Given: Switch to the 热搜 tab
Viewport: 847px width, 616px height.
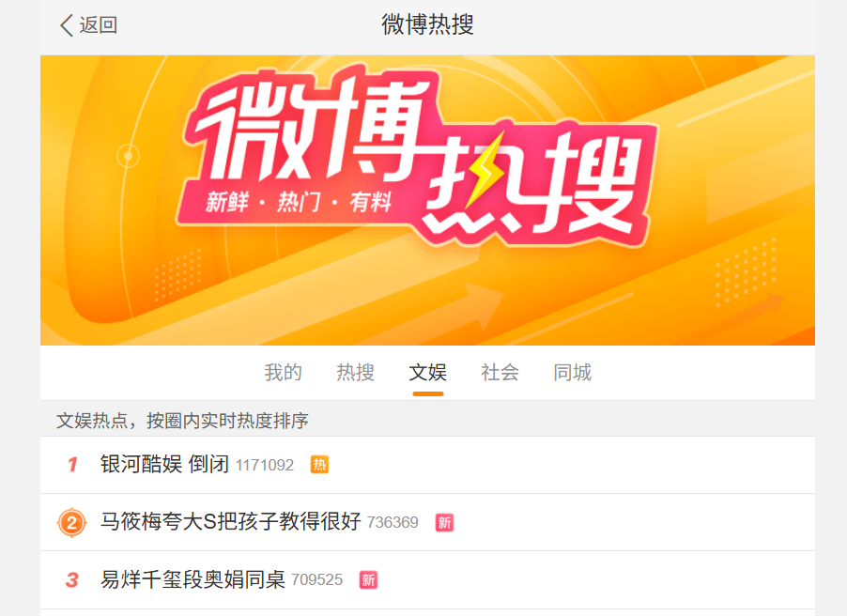Looking at the screenshot, I should pyautogui.click(x=356, y=372).
